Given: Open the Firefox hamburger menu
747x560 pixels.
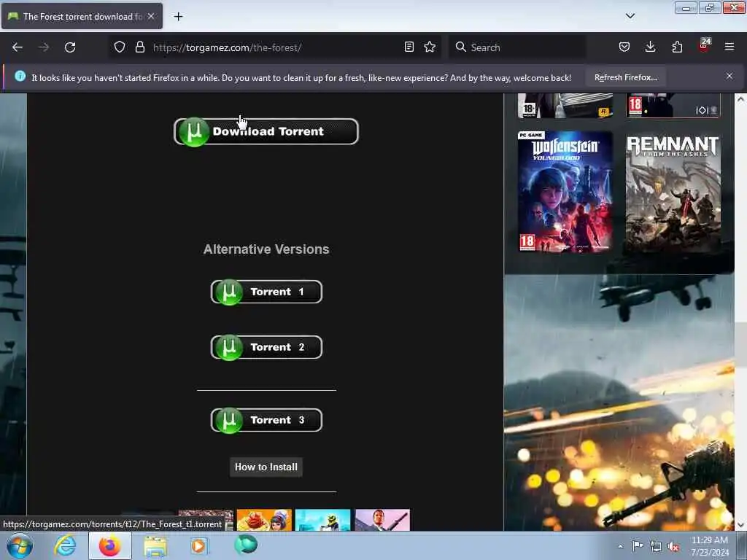Looking at the screenshot, I should click(x=729, y=47).
